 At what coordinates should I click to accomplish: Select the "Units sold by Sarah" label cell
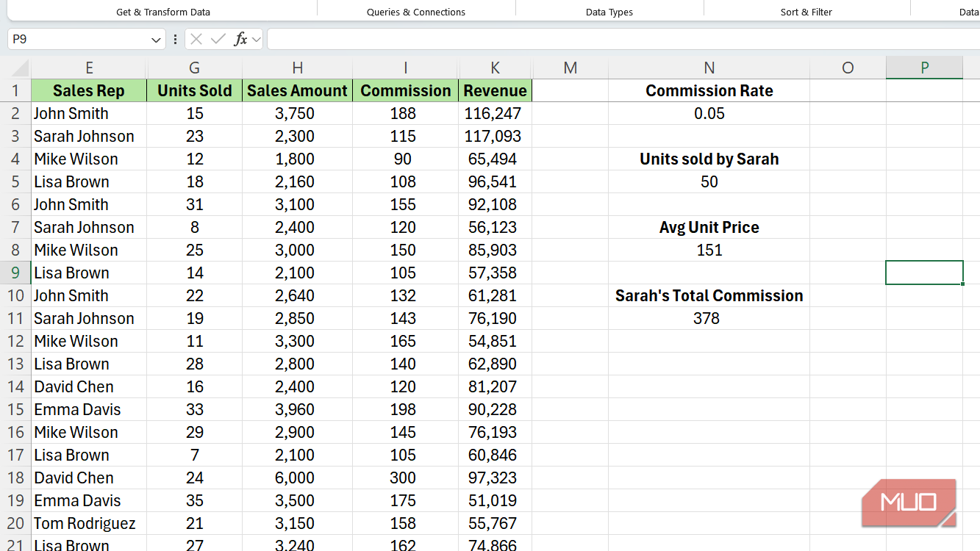coord(709,159)
